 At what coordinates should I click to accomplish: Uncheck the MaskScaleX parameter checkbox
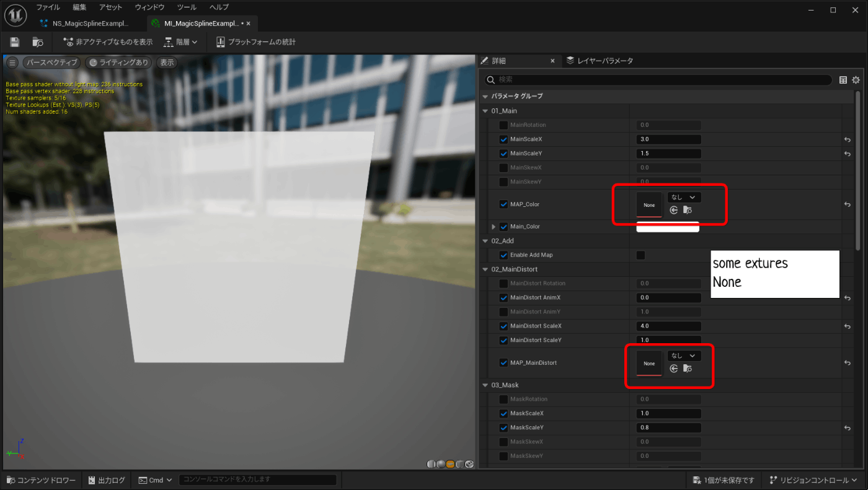(503, 413)
